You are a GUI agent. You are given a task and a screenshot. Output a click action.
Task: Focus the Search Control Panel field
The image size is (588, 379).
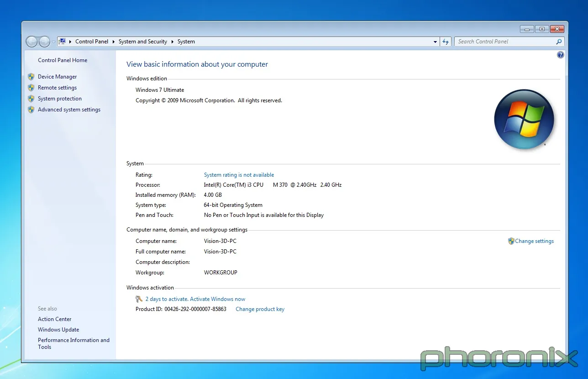click(x=504, y=42)
